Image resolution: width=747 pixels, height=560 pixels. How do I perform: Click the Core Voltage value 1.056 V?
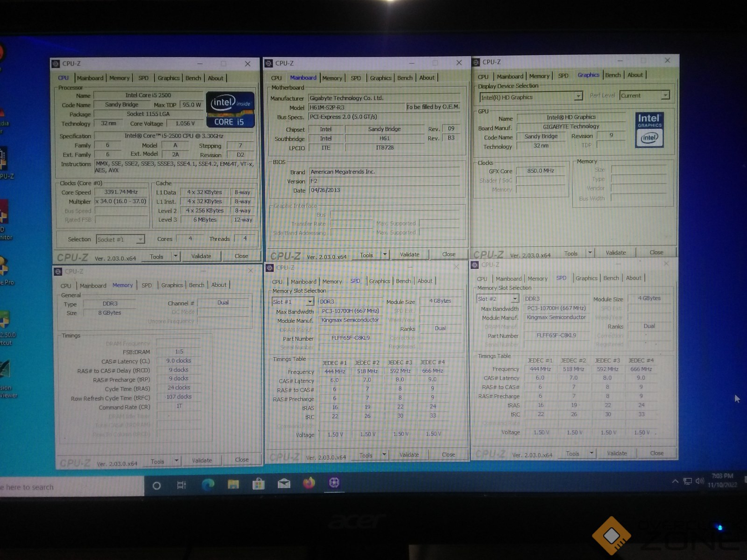click(185, 123)
